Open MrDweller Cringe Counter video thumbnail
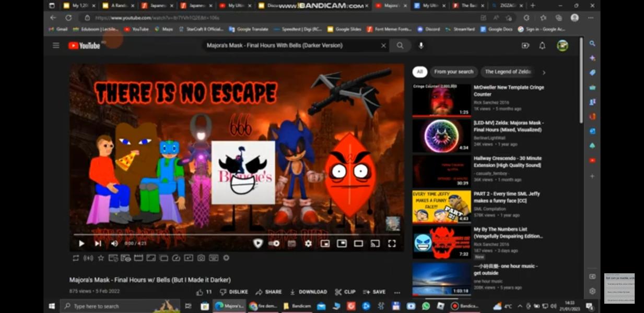 [442, 100]
